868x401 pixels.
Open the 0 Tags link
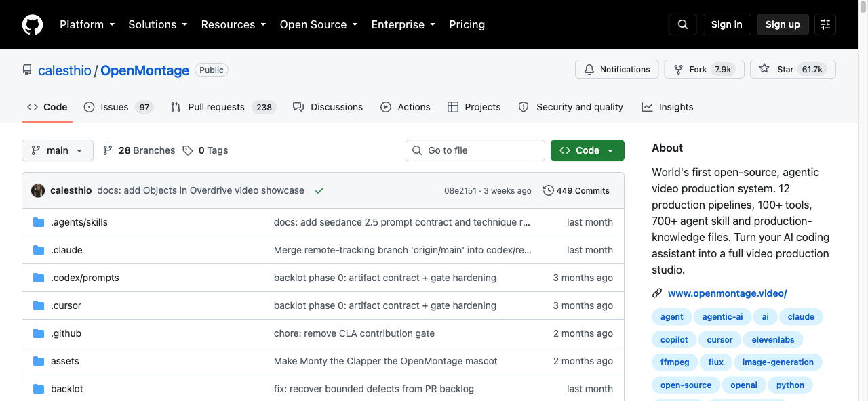point(205,150)
